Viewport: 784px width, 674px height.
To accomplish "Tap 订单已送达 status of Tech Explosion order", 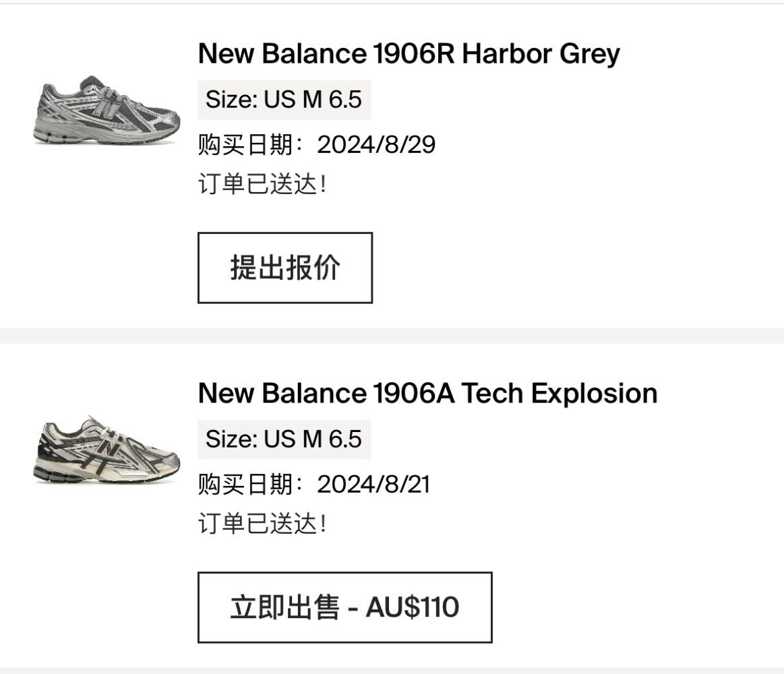I will coord(262,524).
